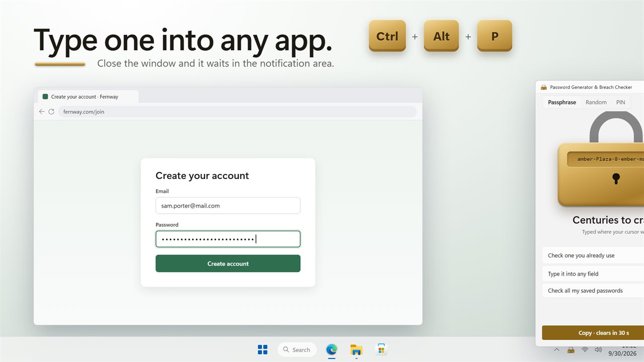Click the Create account button
Screen dimensions: 644x362
coord(228,263)
